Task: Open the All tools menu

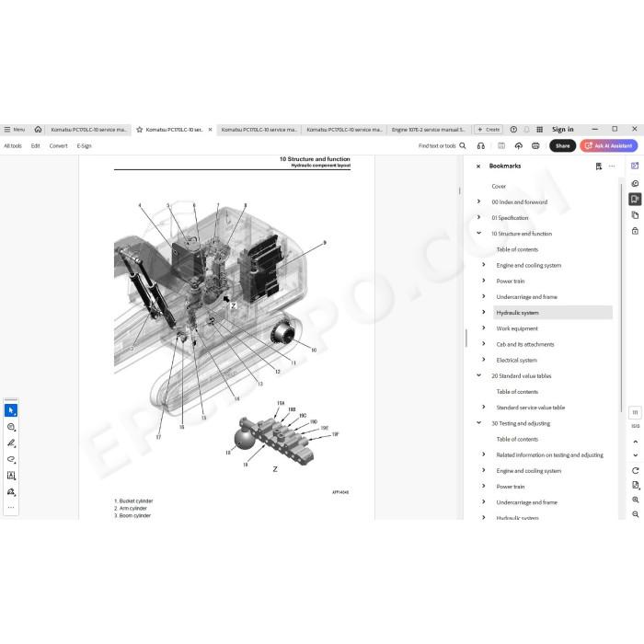Action: point(13,145)
